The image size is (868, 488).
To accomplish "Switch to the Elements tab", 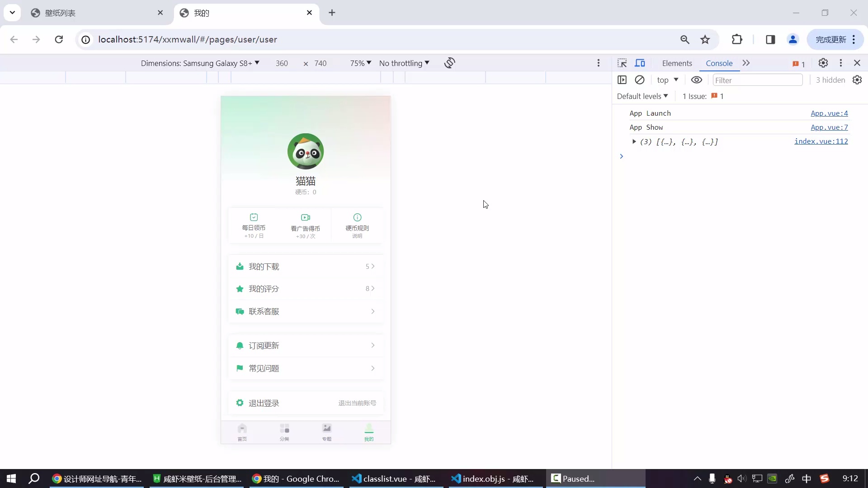I will 677,63.
